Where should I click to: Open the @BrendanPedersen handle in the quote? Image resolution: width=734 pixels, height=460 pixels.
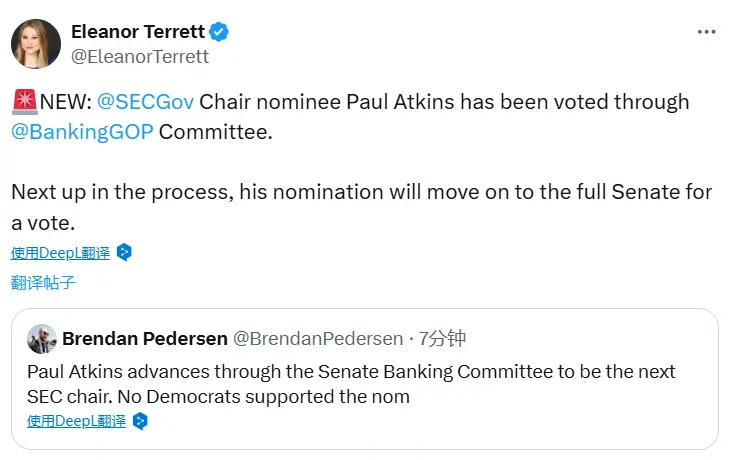tap(317, 339)
